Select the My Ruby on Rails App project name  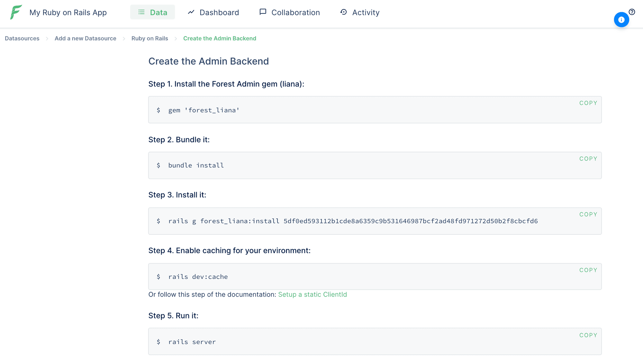pos(68,13)
